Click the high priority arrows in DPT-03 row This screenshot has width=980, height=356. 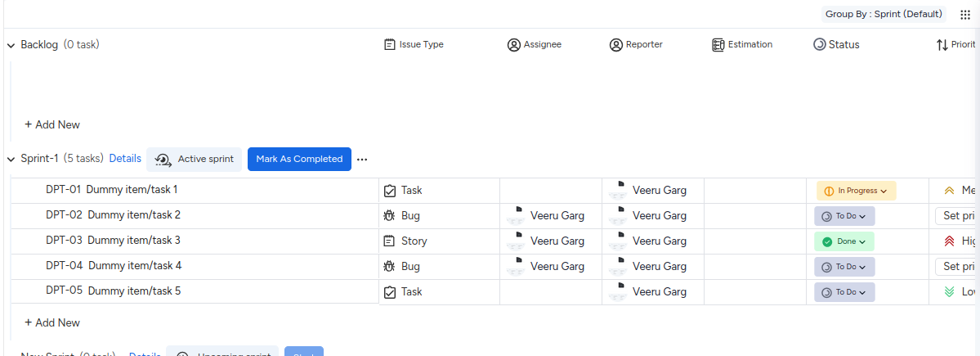tap(949, 241)
